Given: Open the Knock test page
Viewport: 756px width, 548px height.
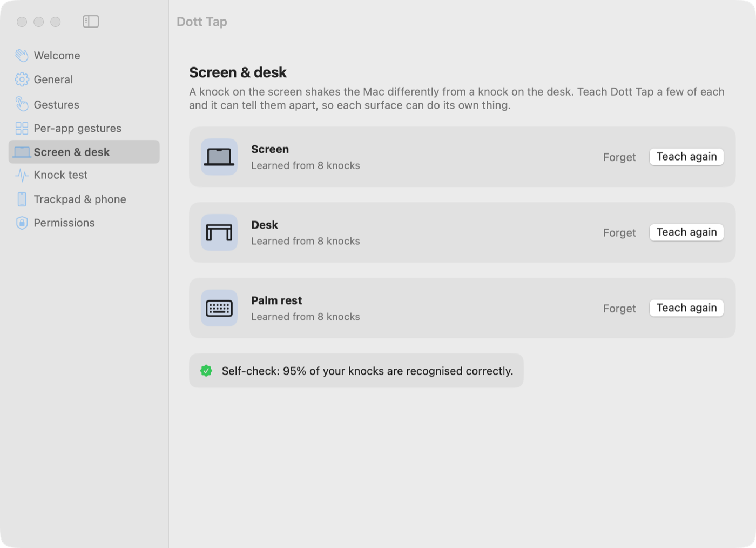Looking at the screenshot, I should coord(60,175).
